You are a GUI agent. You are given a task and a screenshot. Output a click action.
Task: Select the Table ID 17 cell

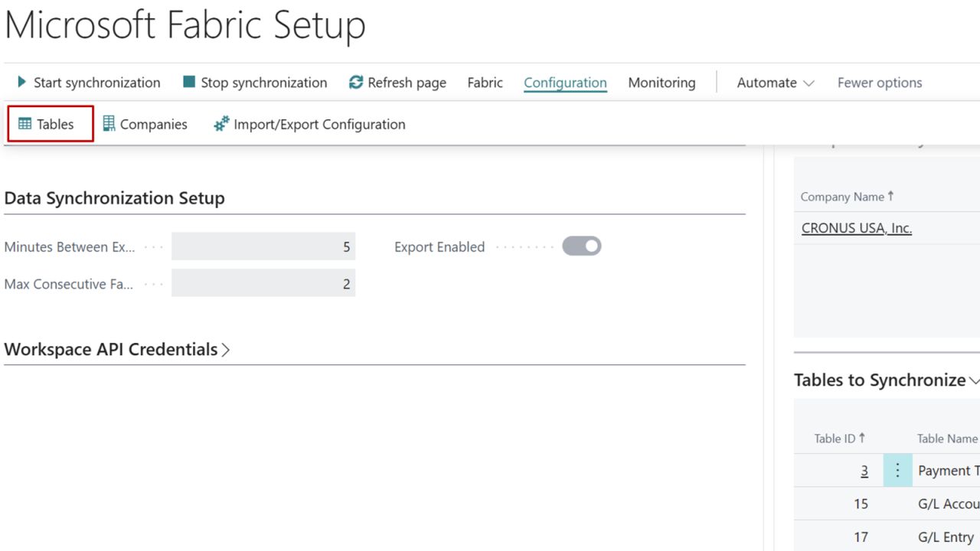(839, 536)
